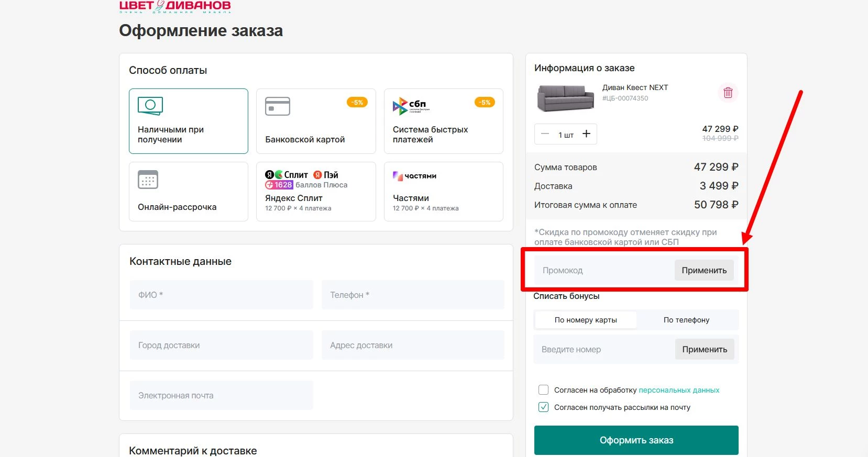Uncheck Согласен получать рассылки на почту
The width and height of the screenshot is (868, 457).
pos(543,407)
